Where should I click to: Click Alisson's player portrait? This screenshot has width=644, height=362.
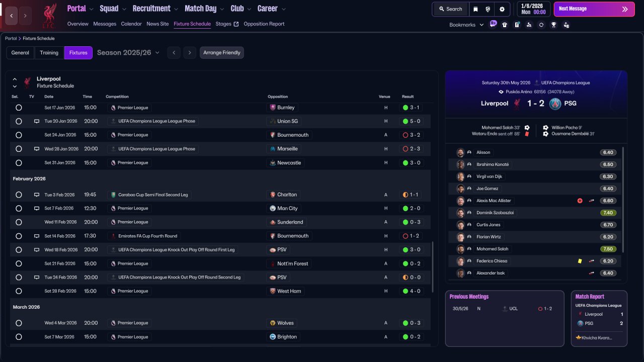460,152
